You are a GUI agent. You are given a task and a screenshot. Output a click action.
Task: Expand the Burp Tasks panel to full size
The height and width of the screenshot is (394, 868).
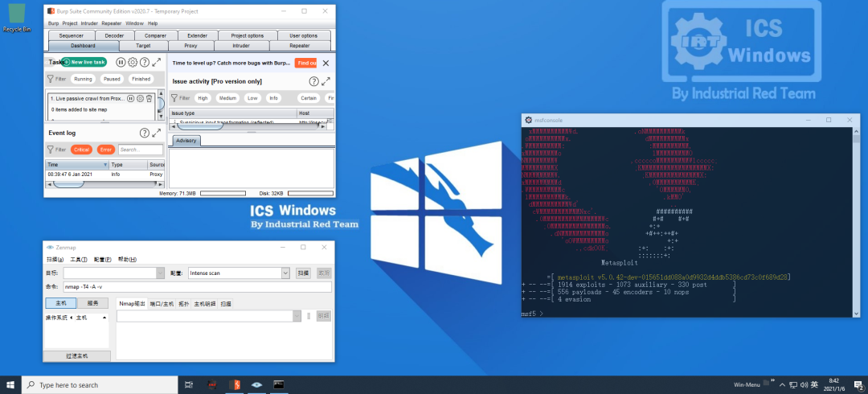157,62
